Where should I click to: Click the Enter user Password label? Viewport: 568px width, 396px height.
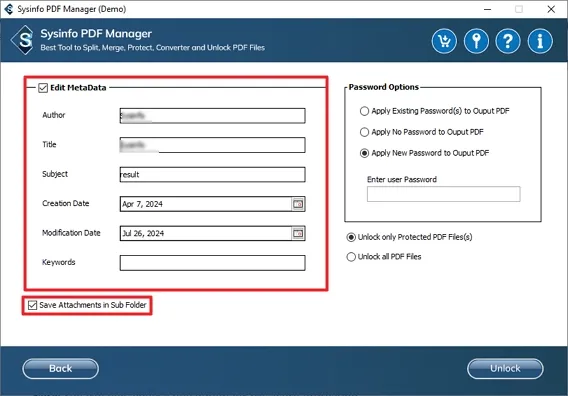[x=402, y=179]
